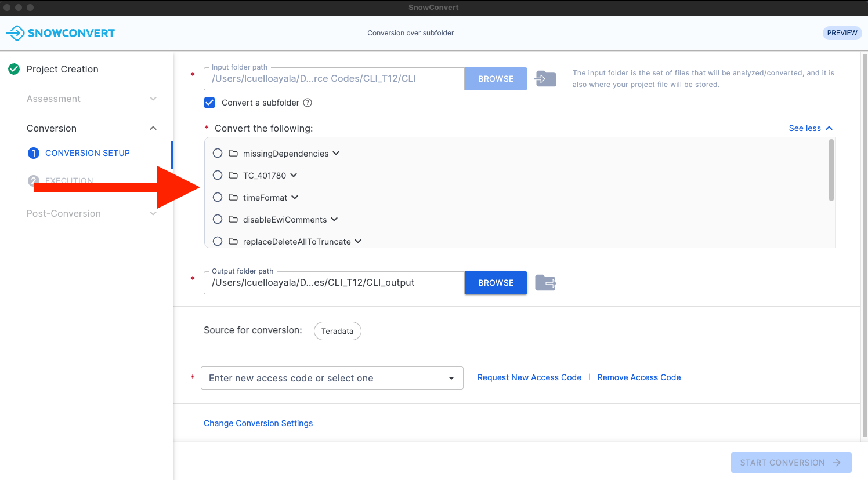The image size is (868, 480).
Task: Select the TC_401780 radio button
Action: (x=218, y=175)
